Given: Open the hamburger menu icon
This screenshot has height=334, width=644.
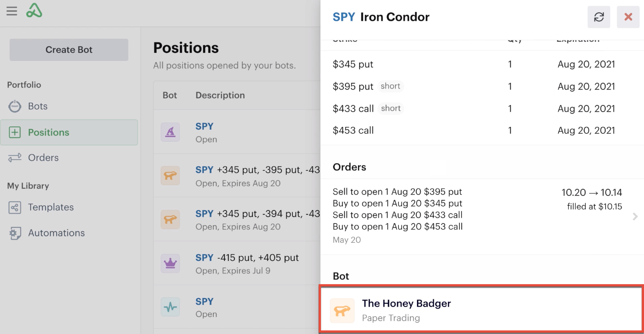Looking at the screenshot, I should [x=12, y=11].
